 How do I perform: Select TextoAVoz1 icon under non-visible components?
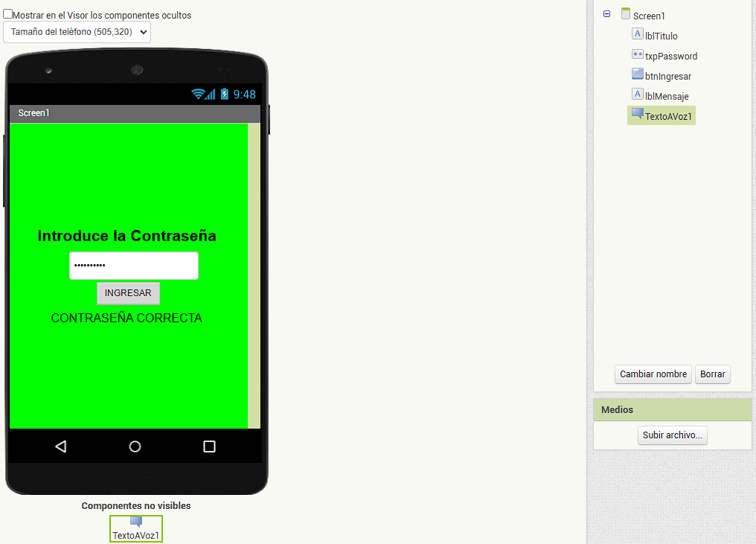tap(135, 522)
